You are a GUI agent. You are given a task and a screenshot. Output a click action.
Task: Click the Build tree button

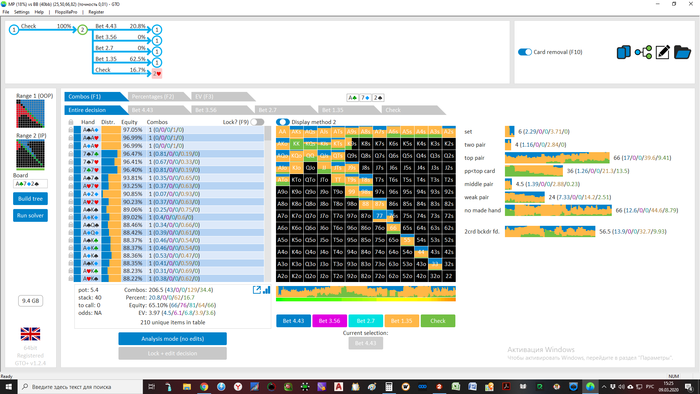click(x=30, y=199)
